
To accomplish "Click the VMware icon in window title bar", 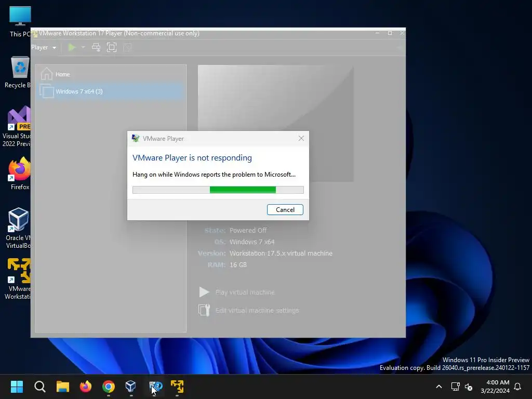I will point(35,33).
